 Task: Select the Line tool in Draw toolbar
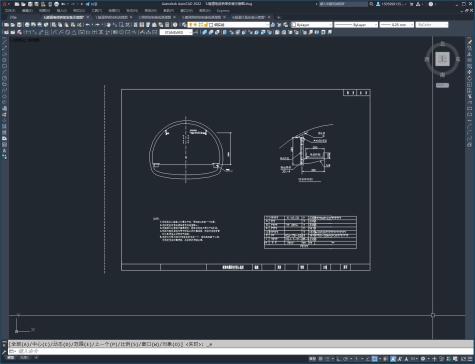4,42
